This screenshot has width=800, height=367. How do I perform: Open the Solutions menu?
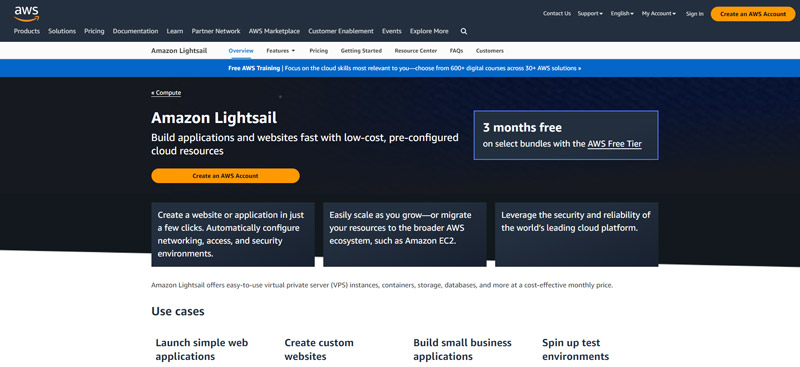click(x=62, y=31)
